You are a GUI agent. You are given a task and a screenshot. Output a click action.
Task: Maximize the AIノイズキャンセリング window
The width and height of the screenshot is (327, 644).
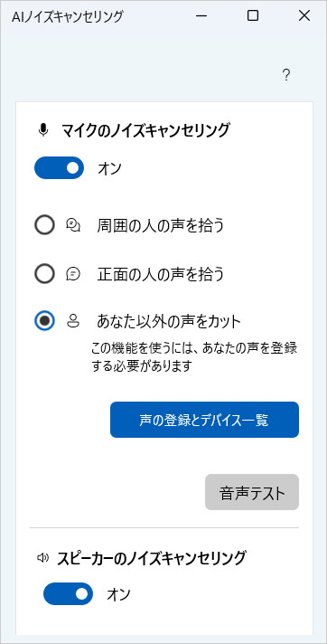(x=253, y=16)
